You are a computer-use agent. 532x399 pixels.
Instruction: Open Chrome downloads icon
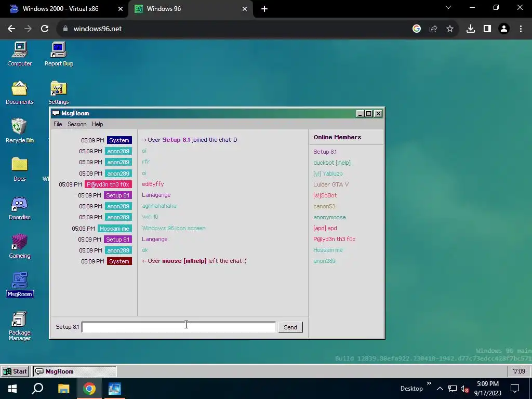pyautogui.click(x=471, y=29)
